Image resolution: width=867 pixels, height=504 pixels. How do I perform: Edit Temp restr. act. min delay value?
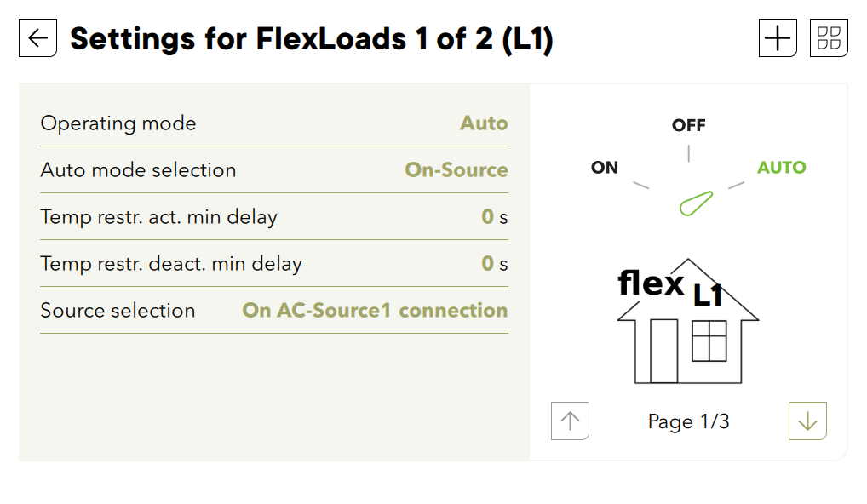click(x=488, y=217)
